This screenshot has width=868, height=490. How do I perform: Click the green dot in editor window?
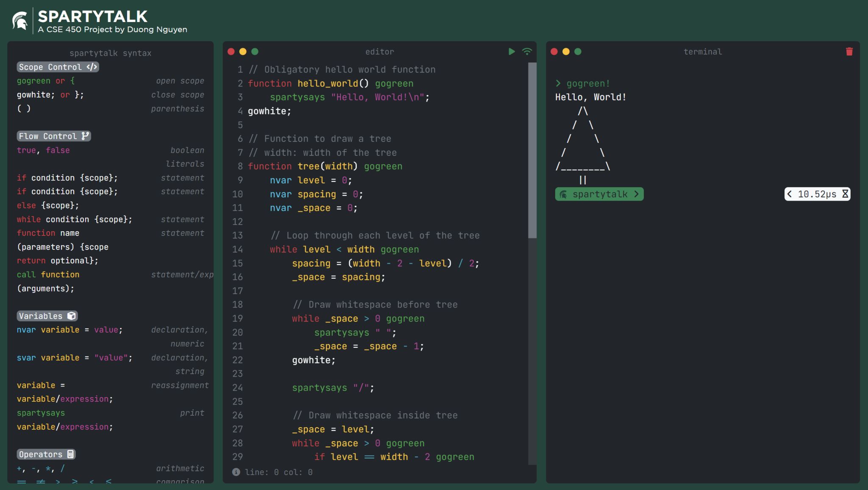(255, 51)
